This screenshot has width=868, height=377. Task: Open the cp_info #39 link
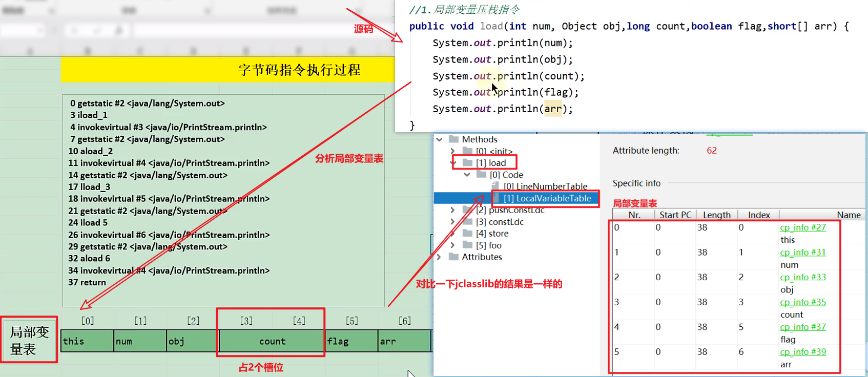tap(803, 352)
